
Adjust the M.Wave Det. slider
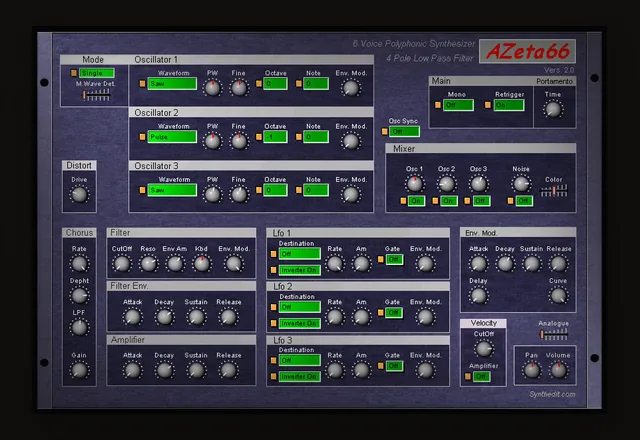click(96, 96)
